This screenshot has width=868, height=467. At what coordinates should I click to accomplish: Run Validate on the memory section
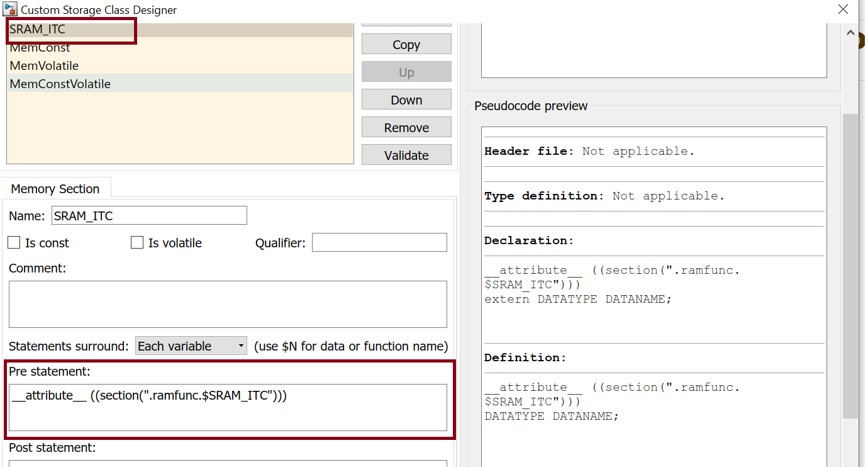(406, 155)
